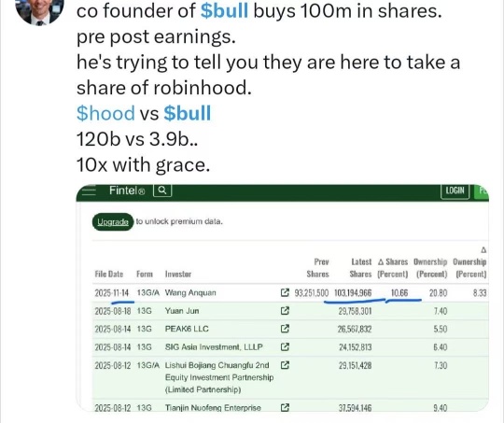Viewport: 504px width, 423px height.
Task: Click the Fintel logo
Action: [x=127, y=190]
